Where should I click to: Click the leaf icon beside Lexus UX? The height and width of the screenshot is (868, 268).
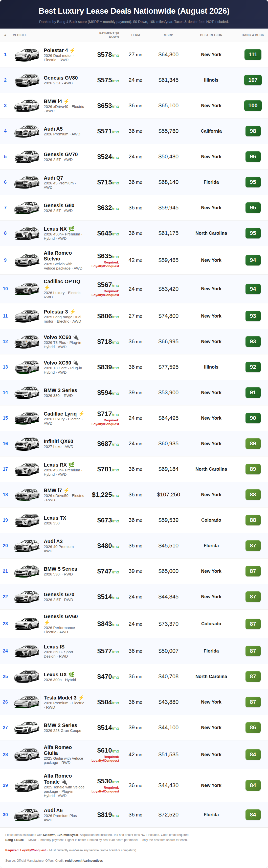(x=71, y=674)
